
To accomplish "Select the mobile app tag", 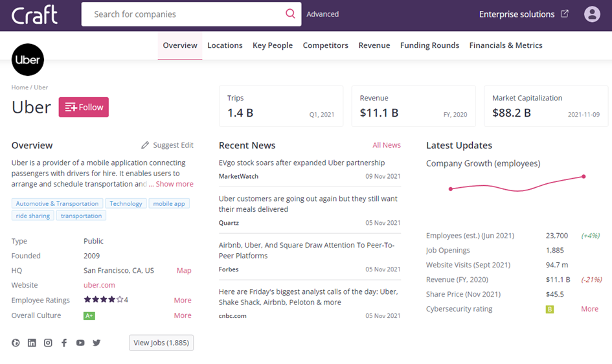I will coord(169,203).
